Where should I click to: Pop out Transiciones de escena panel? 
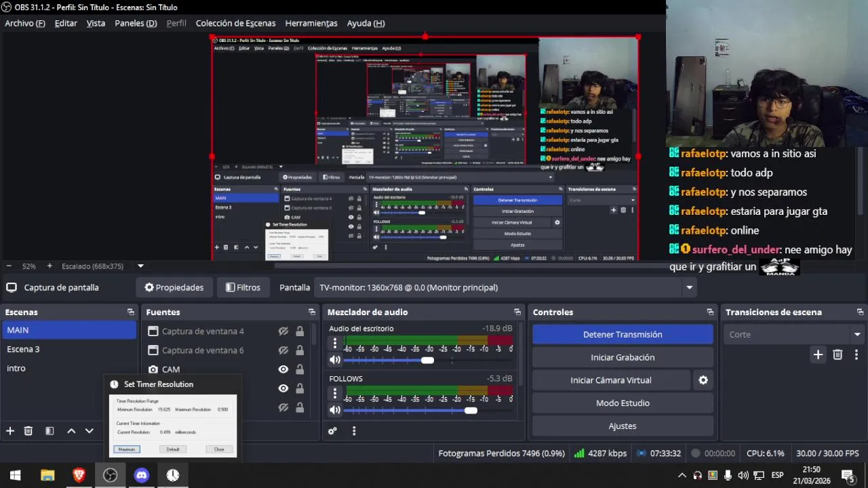[860, 312]
